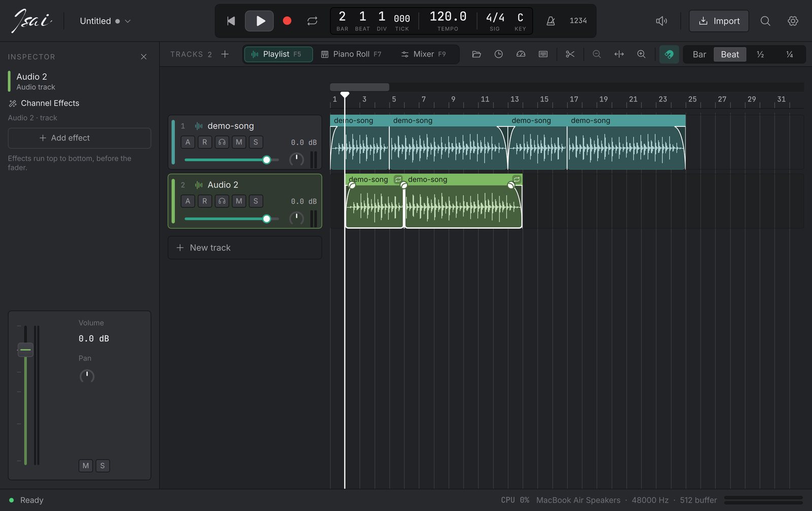Switch to the Playlist tab
The image size is (812, 511).
(278, 54)
